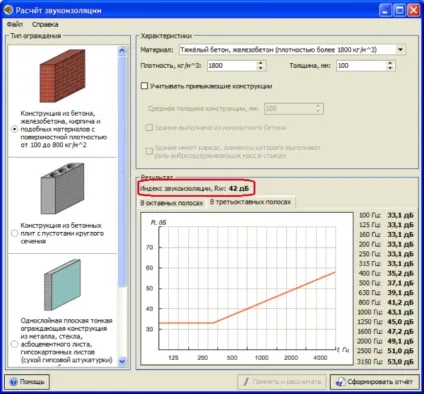Close the Расчёт звукоизоляции window
Screen dimensions: 424x394
(x=413, y=10)
